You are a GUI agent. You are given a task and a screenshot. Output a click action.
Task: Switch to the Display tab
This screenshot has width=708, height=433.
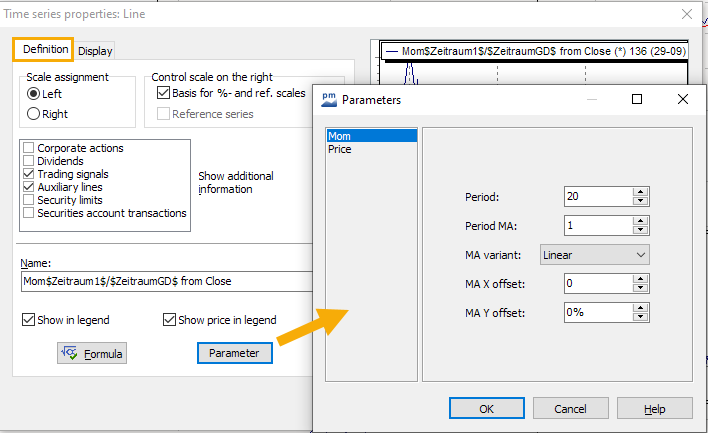(x=95, y=51)
